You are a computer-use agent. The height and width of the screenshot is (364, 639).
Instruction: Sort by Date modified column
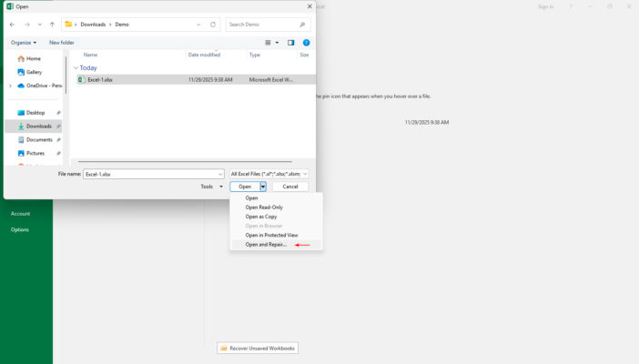click(x=204, y=55)
